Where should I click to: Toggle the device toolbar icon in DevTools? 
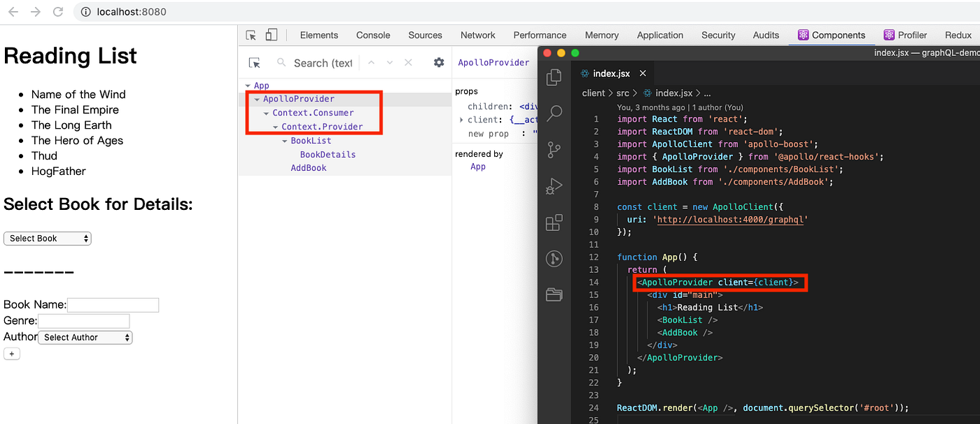tap(272, 35)
